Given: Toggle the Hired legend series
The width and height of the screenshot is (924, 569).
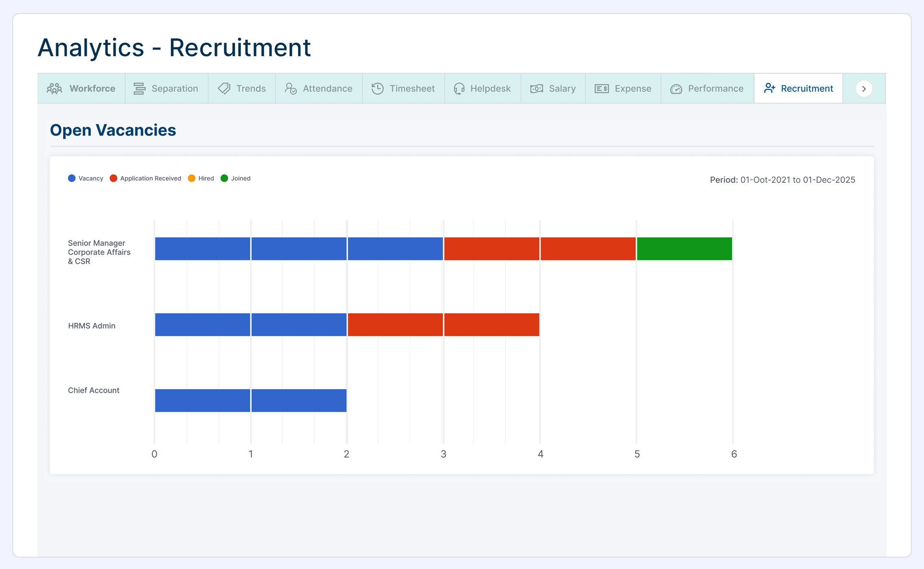Looking at the screenshot, I should [x=201, y=178].
